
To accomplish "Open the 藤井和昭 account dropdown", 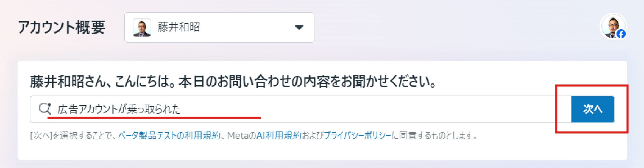I will [219, 27].
